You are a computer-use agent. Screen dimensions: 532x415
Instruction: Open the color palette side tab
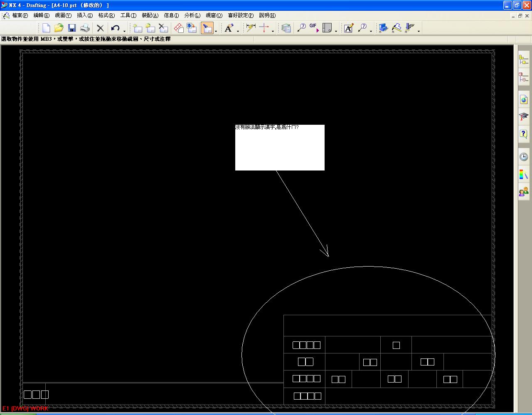524,174
